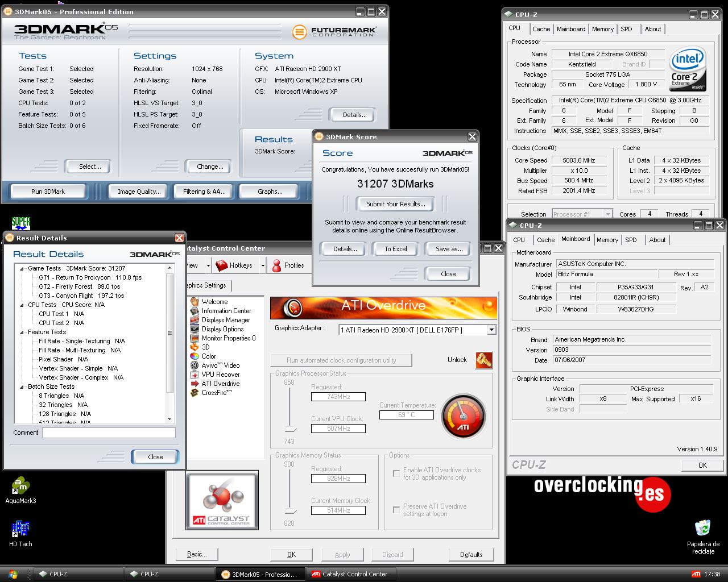Click the Run 3DMark button
The height and width of the screenshot is (582, 728).
click(x=48, y=192)
